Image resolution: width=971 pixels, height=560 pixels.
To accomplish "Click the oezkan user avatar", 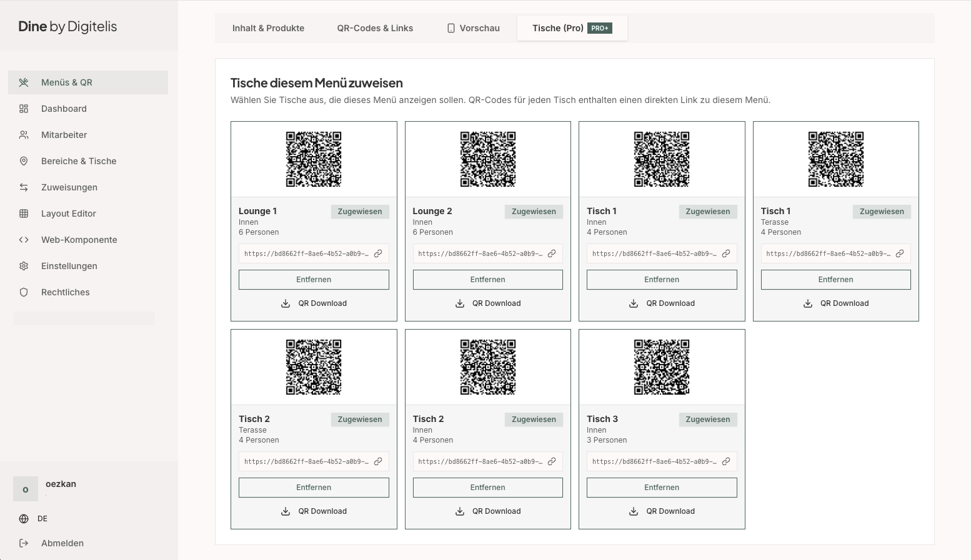I will click(x=26, y=489).
